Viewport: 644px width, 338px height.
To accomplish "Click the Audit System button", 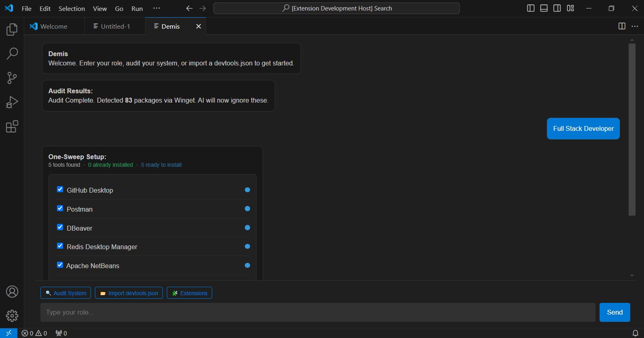I will [65, 293].
